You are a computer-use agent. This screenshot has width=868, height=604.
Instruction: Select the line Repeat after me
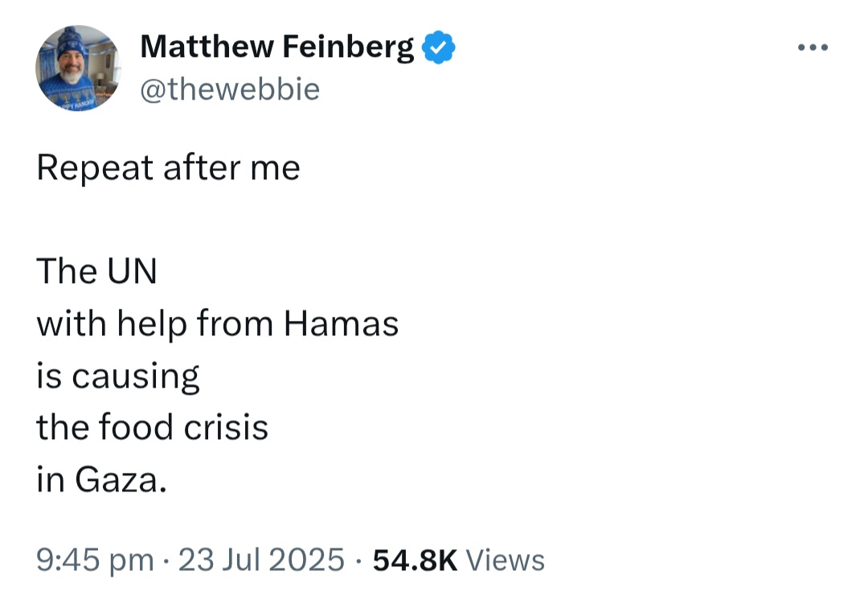click(168, 168)
